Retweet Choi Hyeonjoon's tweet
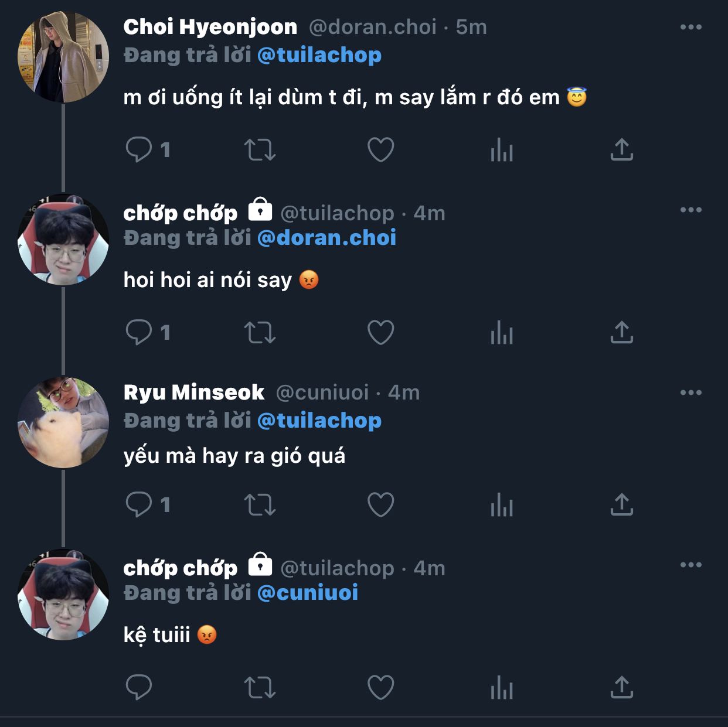The image size is (728, 727). click(x=260, y=149)
